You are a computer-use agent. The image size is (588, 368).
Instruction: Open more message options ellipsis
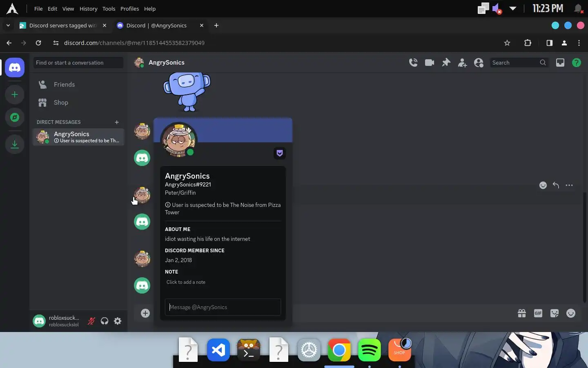569,185
